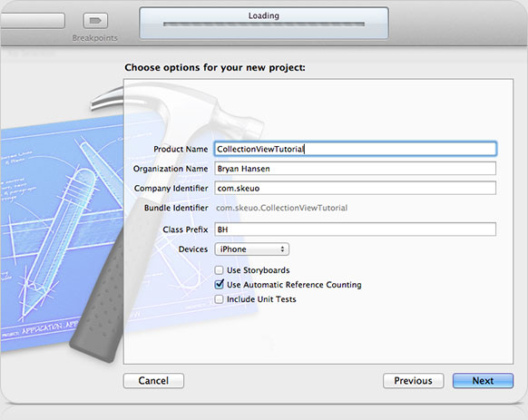Check the Include Unit Tests option
528x420 pixels.
[219, 299]
